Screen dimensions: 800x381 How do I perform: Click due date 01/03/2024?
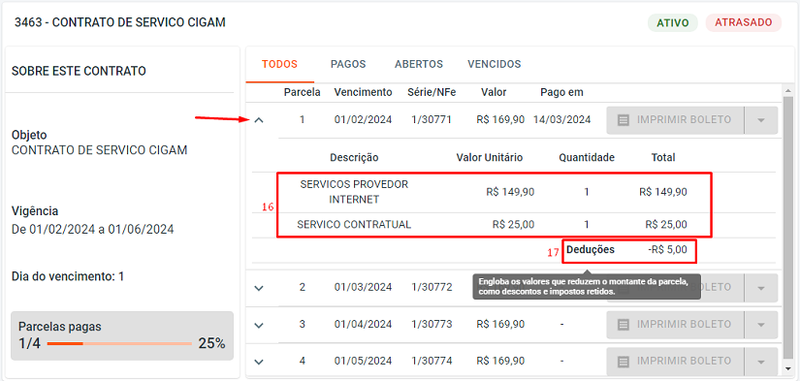pyautogui.click(x=363, y=287)
